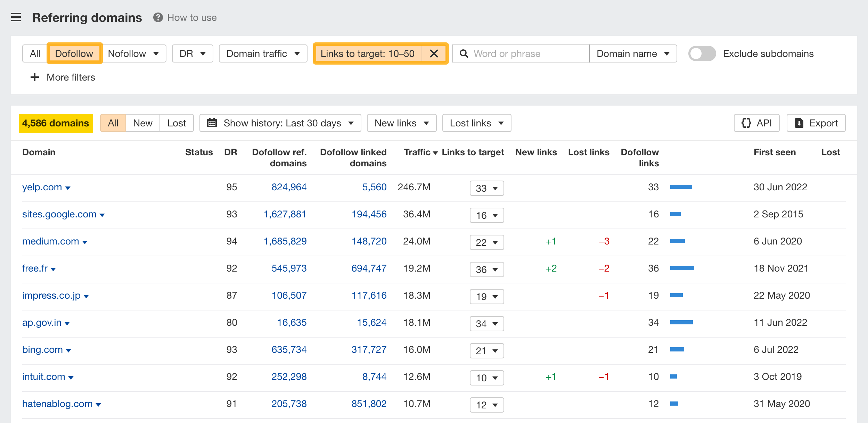Click free.fr dofollow ref. domains 545,973
The width and height of the screenshot is (868, 423).
click(289, 268)
